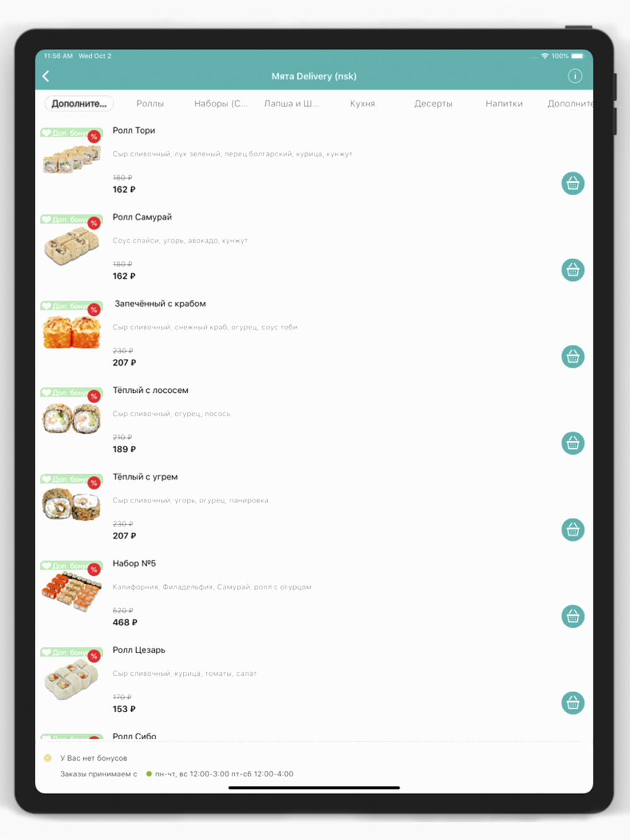The width and height of the screenshot is (630, 840).
Task: Add Набор №5 to the basket
Action: click(573, 616)
